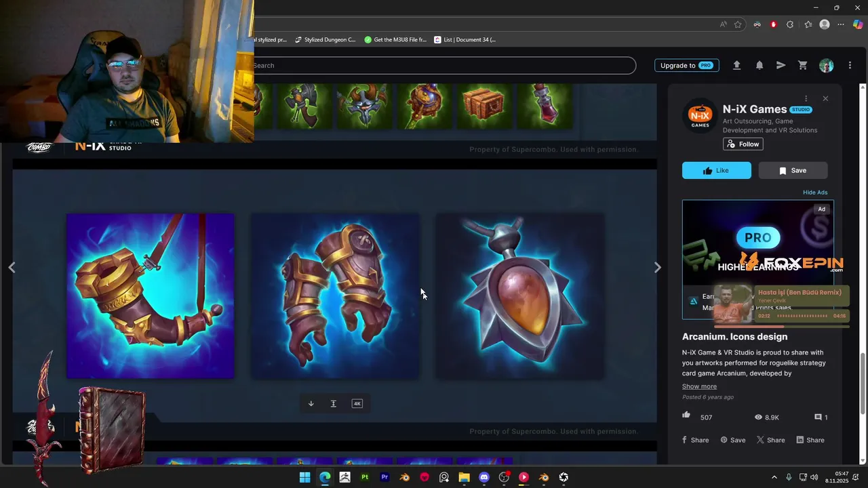Image resolution: width=868 pixels, height=488 pixels.
Task: Like the Arcanium artwork
Action: click(x=717, y=170)
